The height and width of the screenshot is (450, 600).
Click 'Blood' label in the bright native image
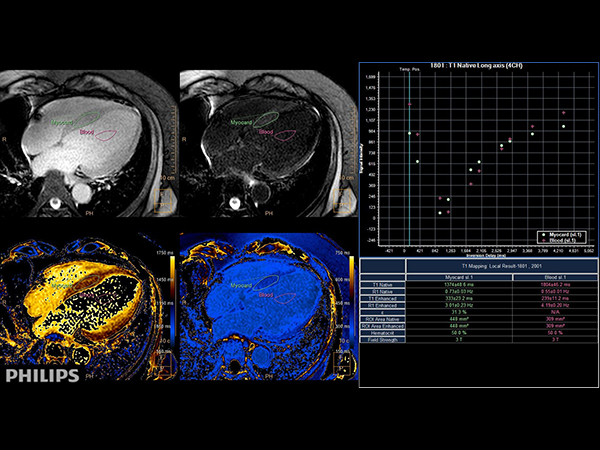tap(87, 132)
